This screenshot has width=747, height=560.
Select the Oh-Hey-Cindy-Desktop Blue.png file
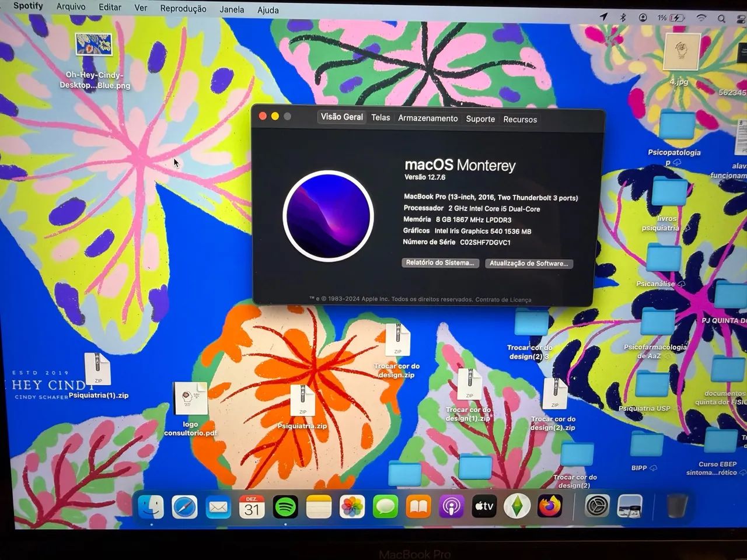coord(94,44)
